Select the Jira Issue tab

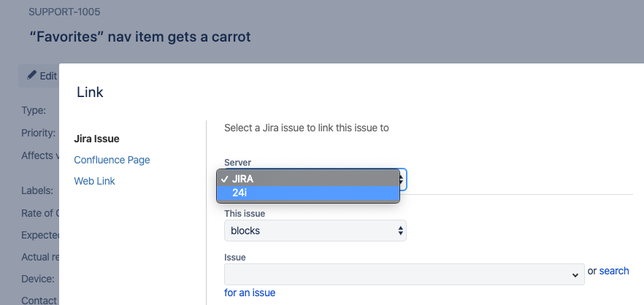96,139
